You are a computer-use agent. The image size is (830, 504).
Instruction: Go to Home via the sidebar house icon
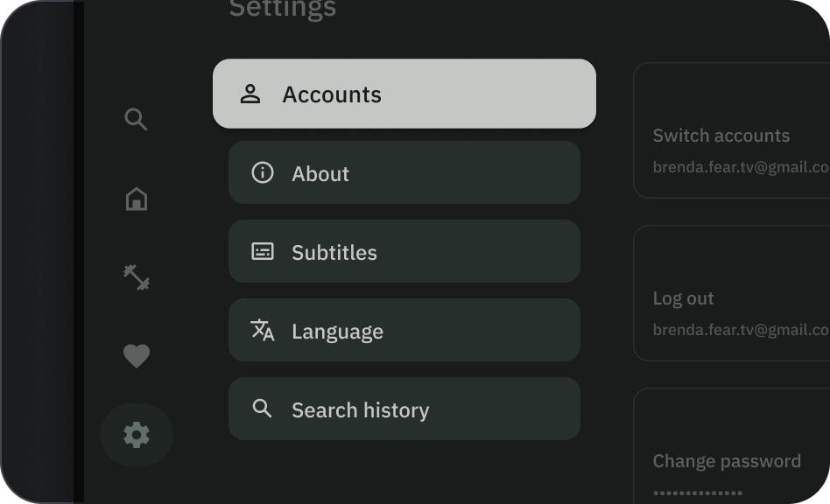[x=136, y=199]
